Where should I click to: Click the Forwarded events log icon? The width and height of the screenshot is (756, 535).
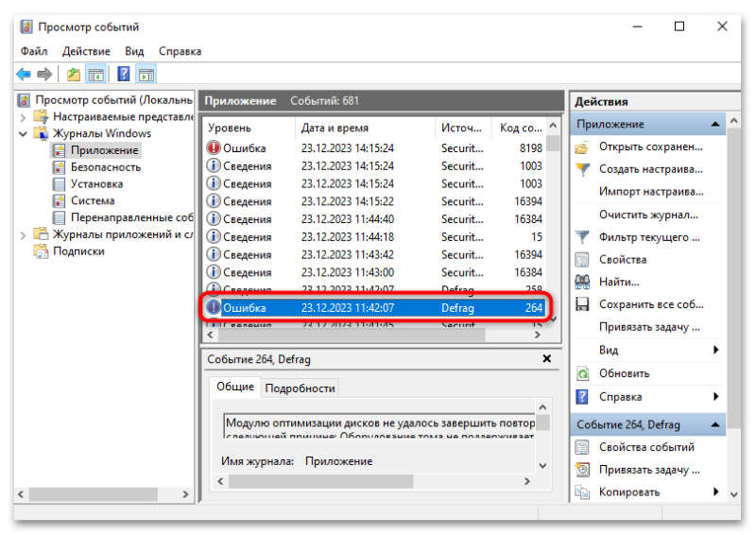[59, 217]
